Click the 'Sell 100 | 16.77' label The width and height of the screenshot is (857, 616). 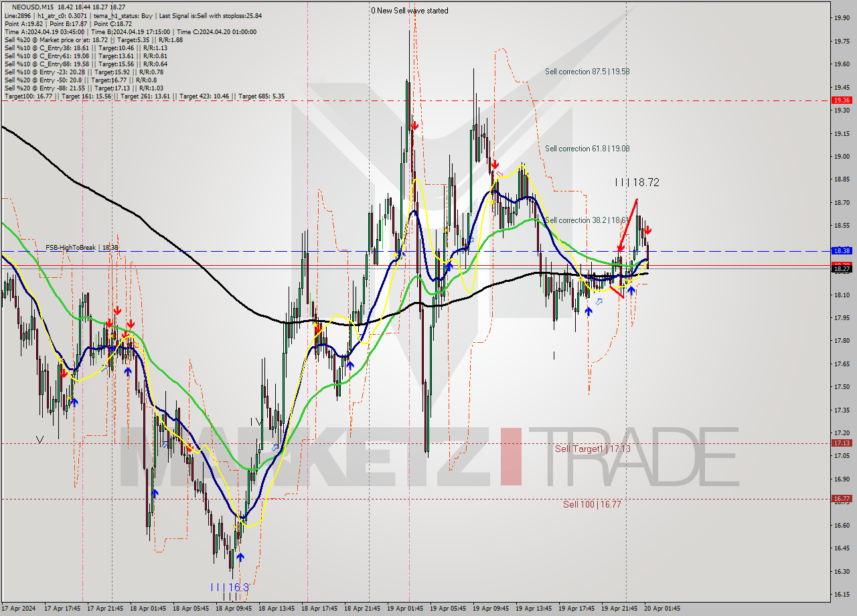(592, 504)
